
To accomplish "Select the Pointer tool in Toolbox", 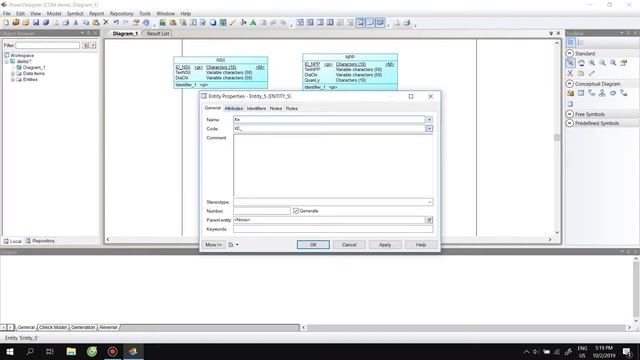I will tap(570, 63).
